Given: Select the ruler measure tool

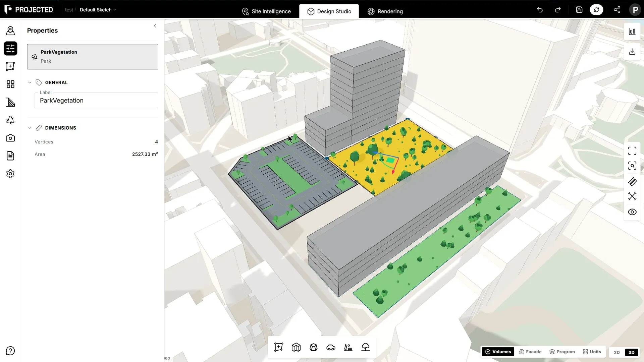Looking at the screenshot, I should point(632,181).
